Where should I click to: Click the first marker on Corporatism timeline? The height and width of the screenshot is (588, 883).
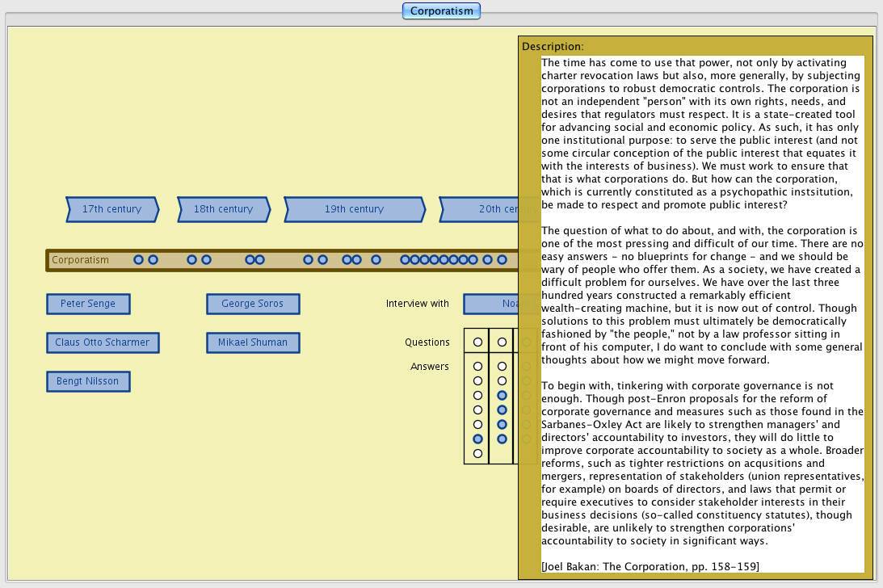pyautogui.click(x=139, y=260)
